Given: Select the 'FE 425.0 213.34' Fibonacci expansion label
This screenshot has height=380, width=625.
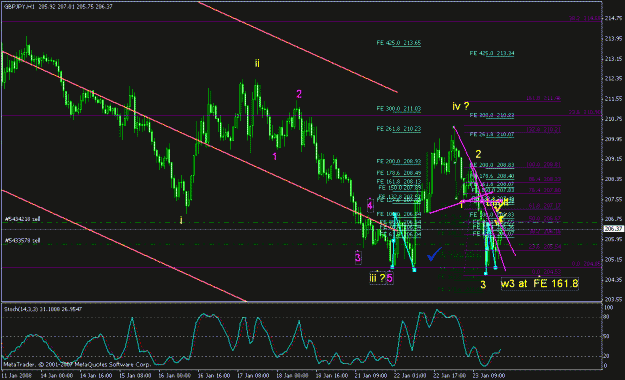Looking at the screenshot, I should [492, 53].
